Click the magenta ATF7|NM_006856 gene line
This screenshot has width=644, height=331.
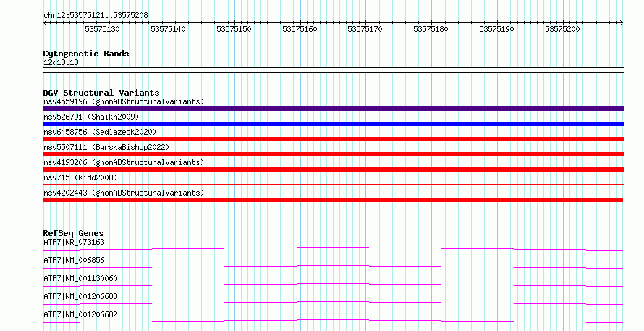pyautogui.click(x=333, y=267)
